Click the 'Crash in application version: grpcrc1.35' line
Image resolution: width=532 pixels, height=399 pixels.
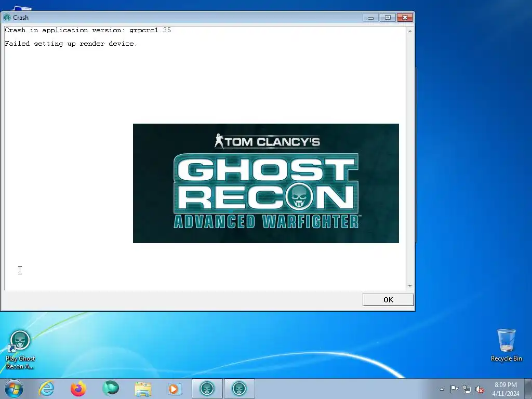[88, 30]
